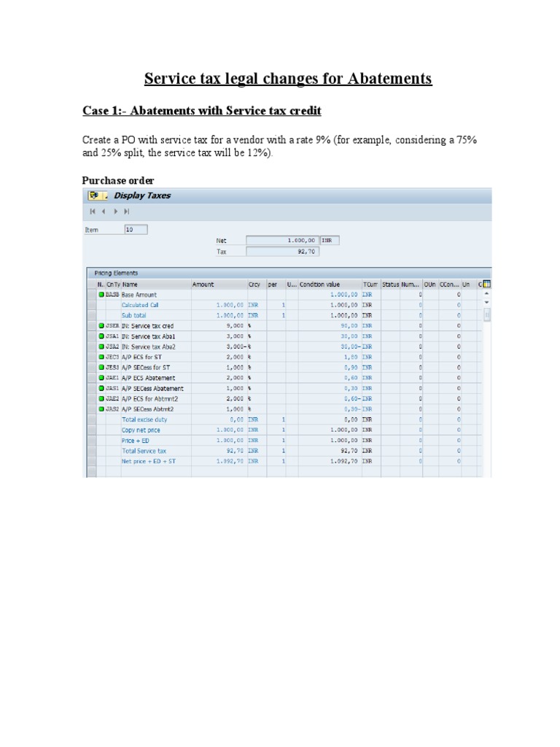Go to first item arrow
This screenshot has height=747, width=560.
coord(93,212)
